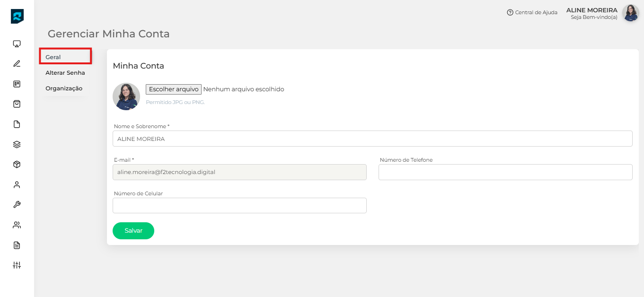This screenshot has width=644, height=297.
Task: Click the app logo in the sidebar
Action: pyautogui.click(x=17, y=16)
